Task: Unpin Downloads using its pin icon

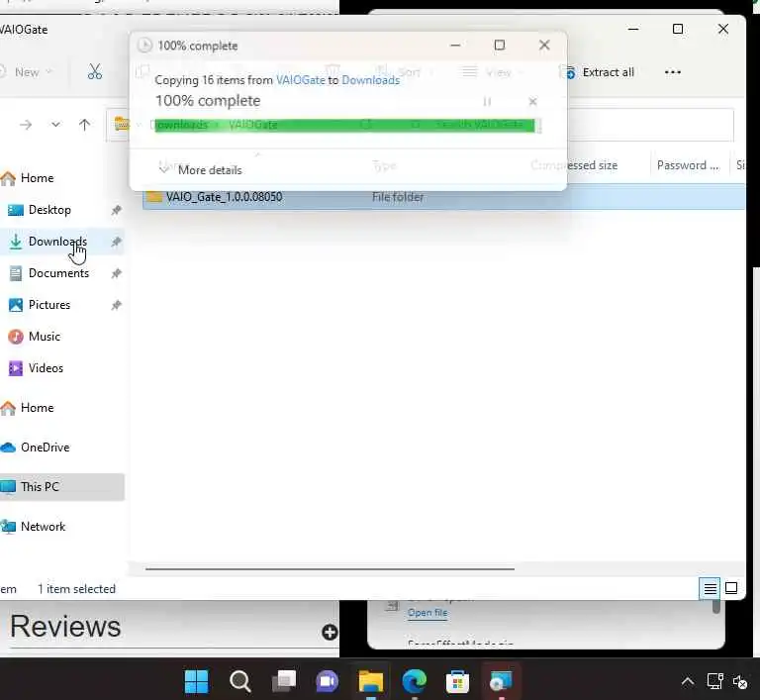Action: (117, 242)
